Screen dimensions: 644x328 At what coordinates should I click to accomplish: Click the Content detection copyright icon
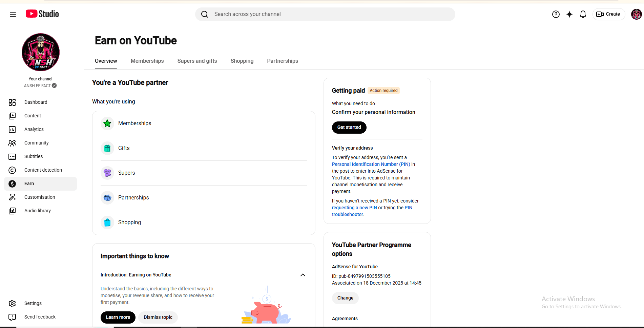pyautogui.click(x=12, y=170)
